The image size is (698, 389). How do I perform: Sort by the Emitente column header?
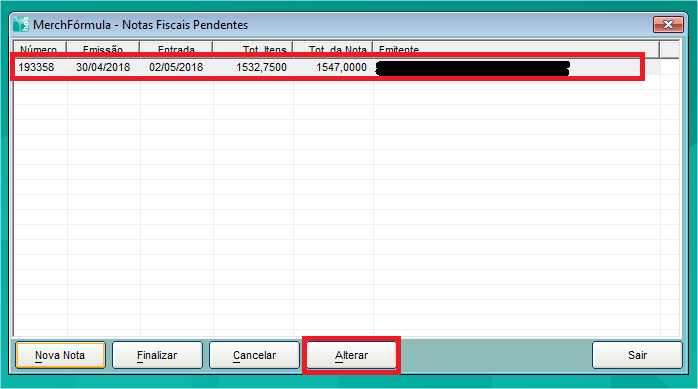click(516, 49)
